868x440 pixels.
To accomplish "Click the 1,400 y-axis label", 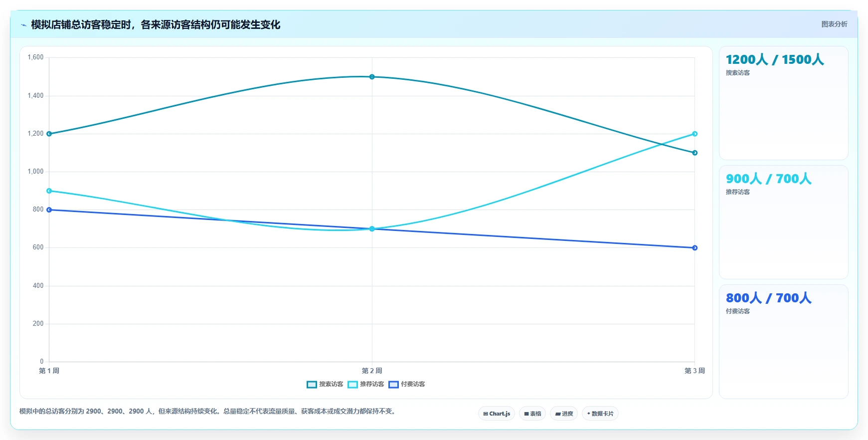I will [x=35, y=95].
